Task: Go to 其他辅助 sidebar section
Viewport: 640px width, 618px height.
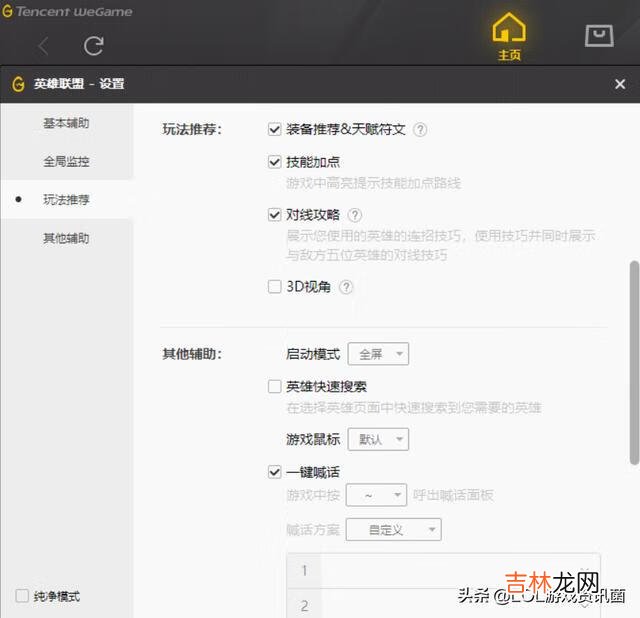Action: tap(66, 238)
